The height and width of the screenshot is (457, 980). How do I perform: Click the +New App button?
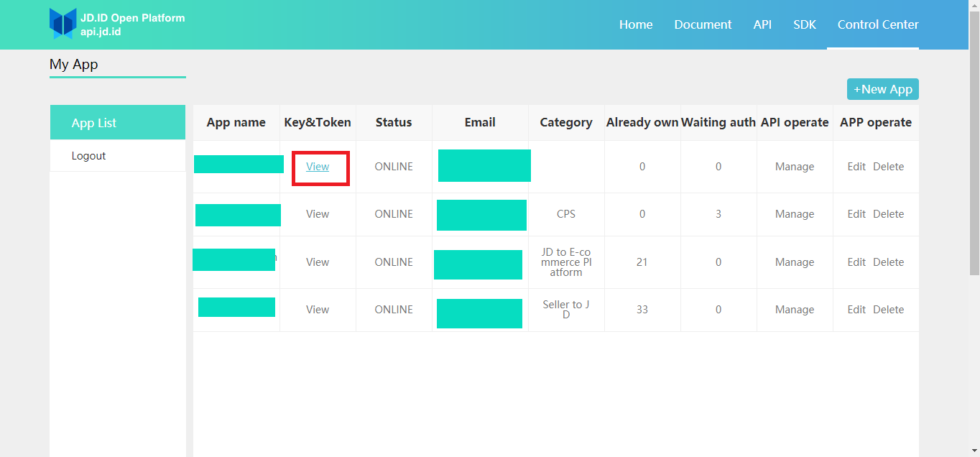[x=883, y=89]
